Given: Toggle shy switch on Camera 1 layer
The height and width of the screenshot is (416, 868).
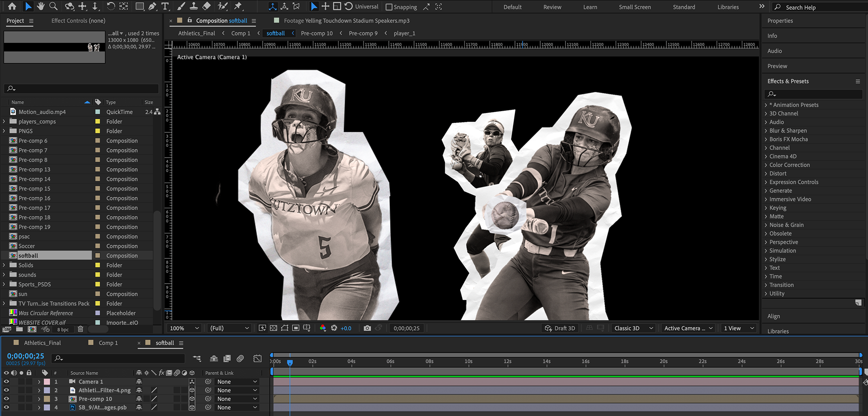Looking at the screenshot, I should coord(139,382).
